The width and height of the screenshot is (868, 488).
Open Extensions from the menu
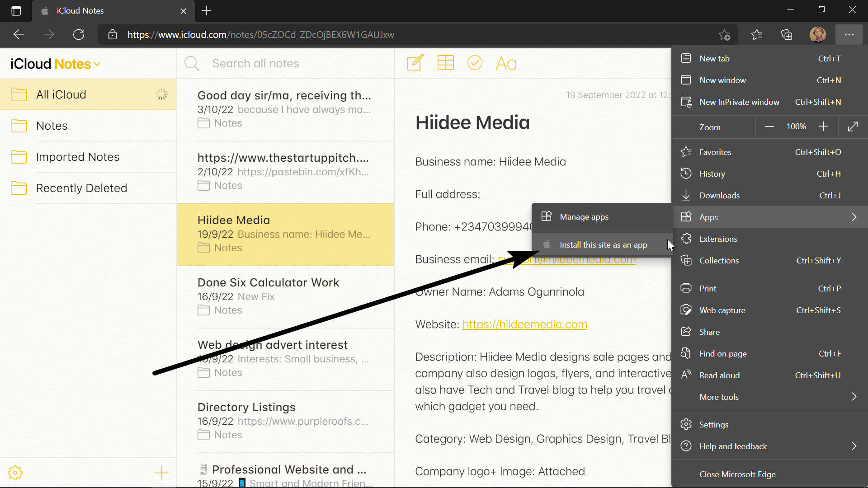(770, 239)
